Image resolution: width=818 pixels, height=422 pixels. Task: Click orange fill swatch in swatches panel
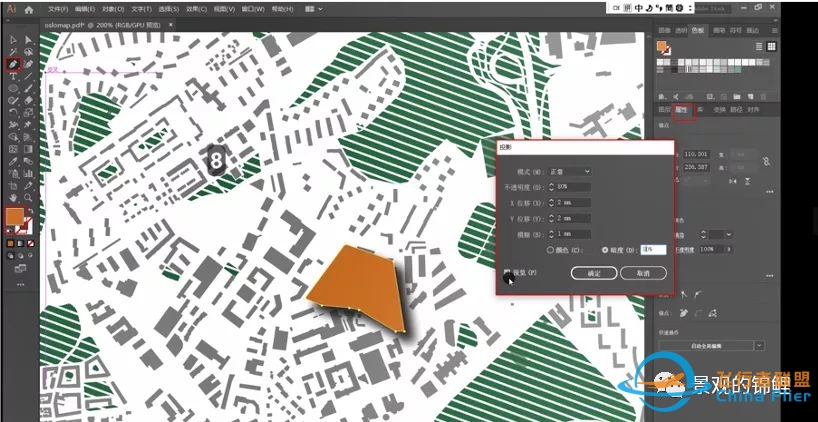[661, 45]
